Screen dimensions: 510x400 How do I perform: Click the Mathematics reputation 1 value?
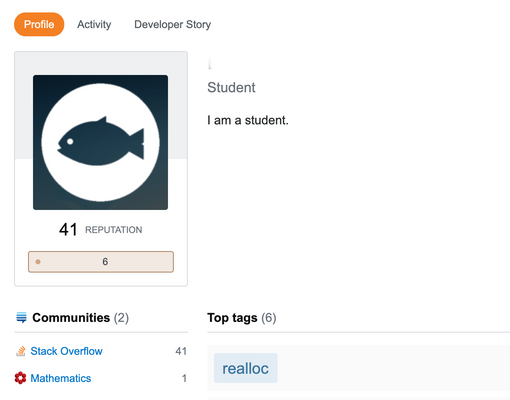pyautogui.click(x=184, y=378)
